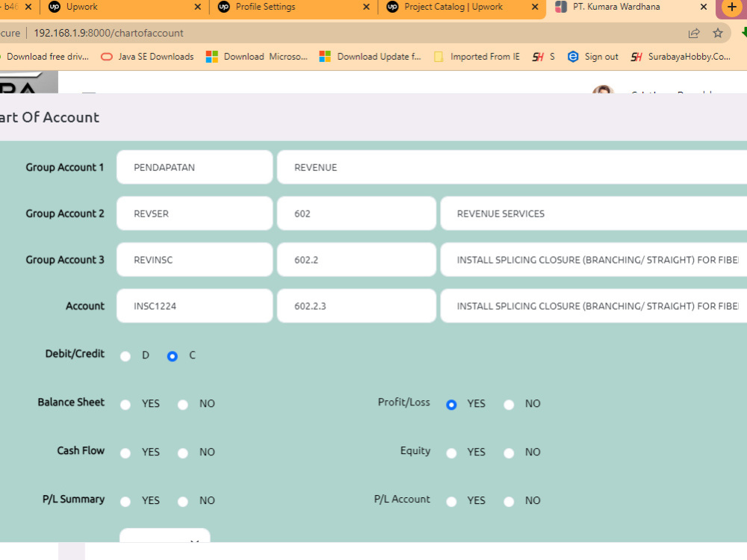The width and height of the screenshot is (747, 560).
Task: Set Equity to NO
Action: (x=509, y=453)
